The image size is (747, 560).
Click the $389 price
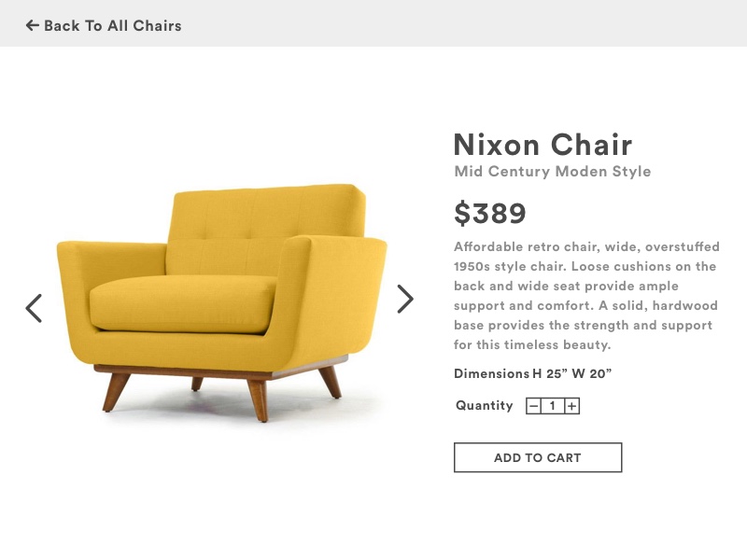point(490,214)
